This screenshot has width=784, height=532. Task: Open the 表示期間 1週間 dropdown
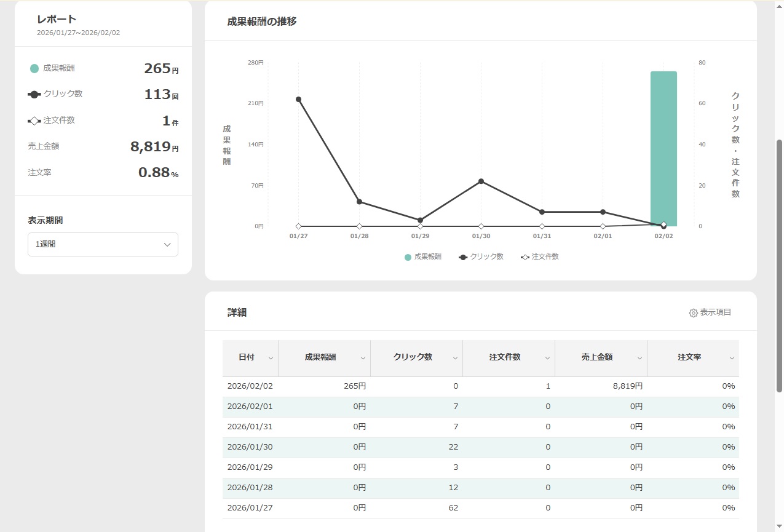[103, 244]
